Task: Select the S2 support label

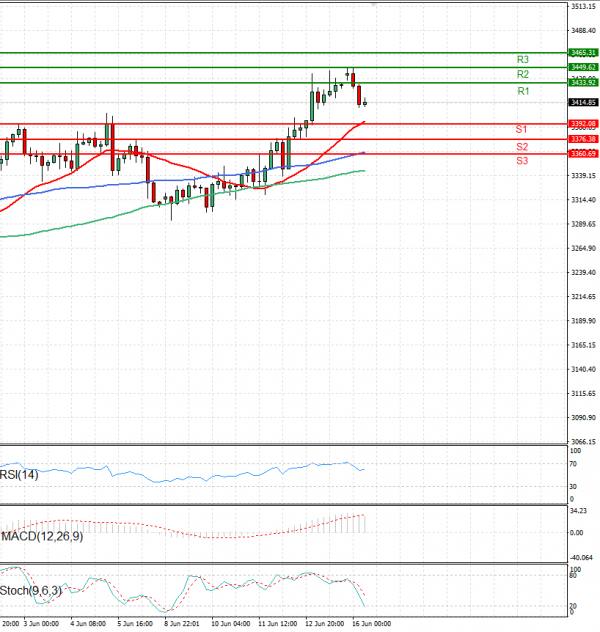Action: [522, 147]
